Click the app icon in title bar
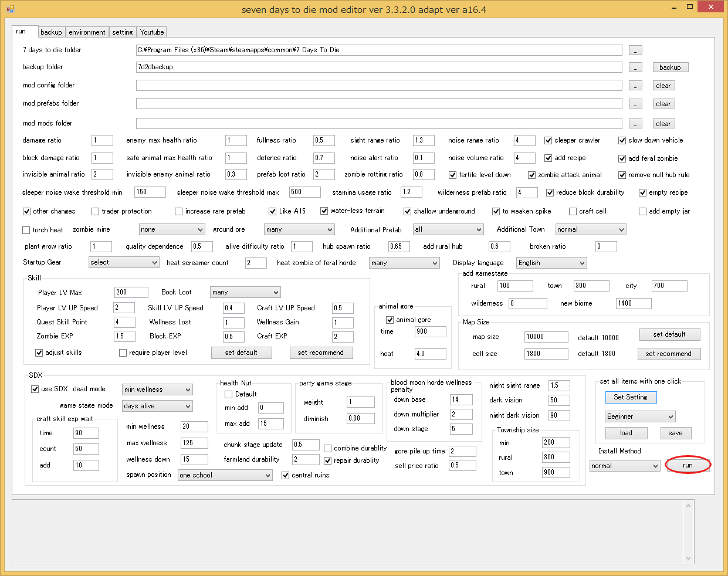The image size is (728, 576). [x=11, y=9]
